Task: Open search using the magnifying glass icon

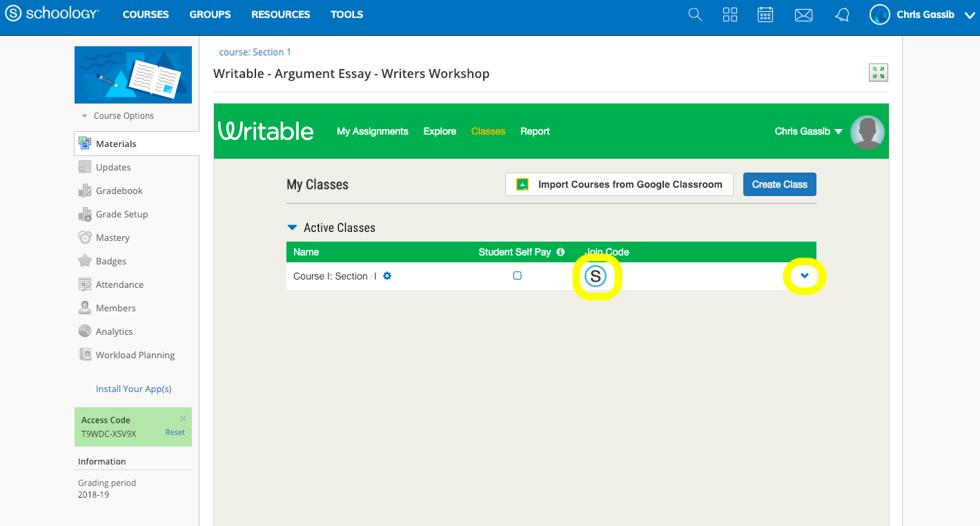Action: (694, 14)
